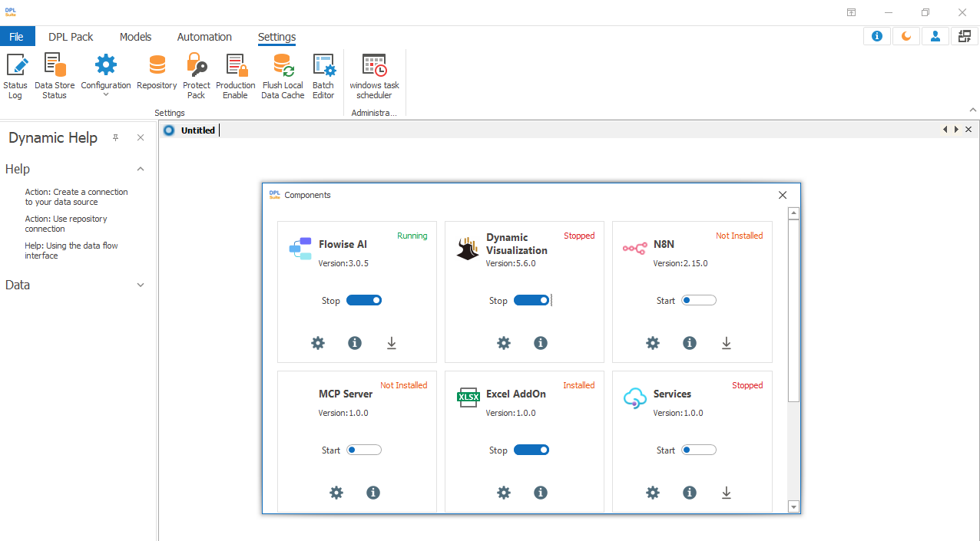Show N8N info
980x541 pixels.
pyautogui.click(x=690, y=343)
